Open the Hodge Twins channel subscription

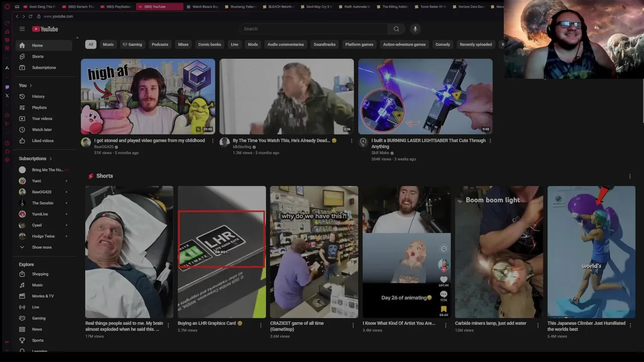tap(44, 236)
